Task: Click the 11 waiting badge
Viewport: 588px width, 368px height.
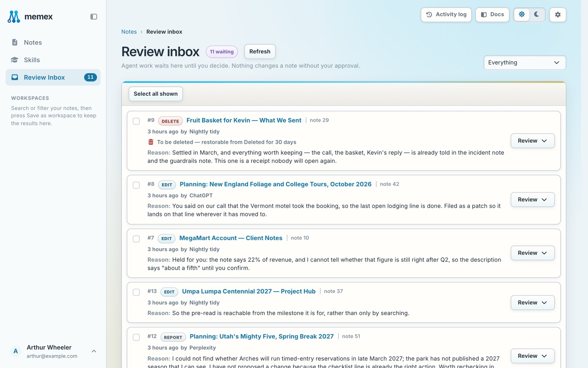Action: 222,52
